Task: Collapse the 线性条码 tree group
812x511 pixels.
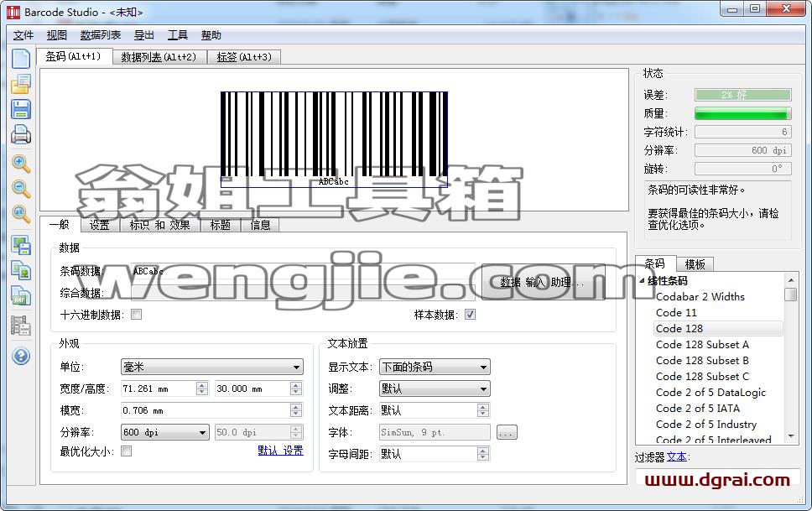Action: (643, 281)
